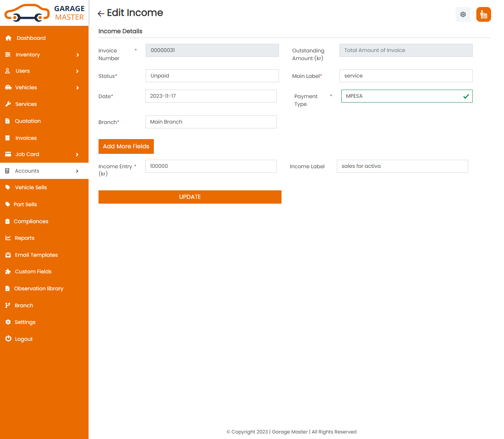Image resolution: width=504 pixels, height=439 pixels.
Task: Click the orange user profile icon
Action: click(483, 14)
